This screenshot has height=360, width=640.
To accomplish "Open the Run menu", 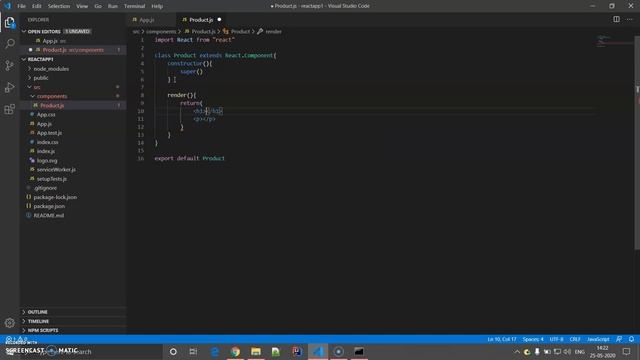I will [113, 6].
